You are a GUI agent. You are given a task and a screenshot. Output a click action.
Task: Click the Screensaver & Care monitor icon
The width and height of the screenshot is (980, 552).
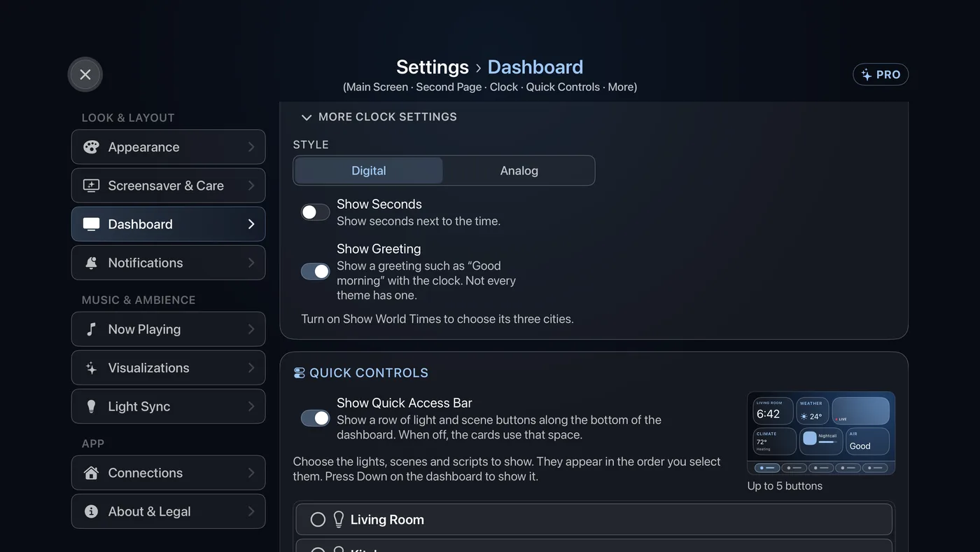91,186
